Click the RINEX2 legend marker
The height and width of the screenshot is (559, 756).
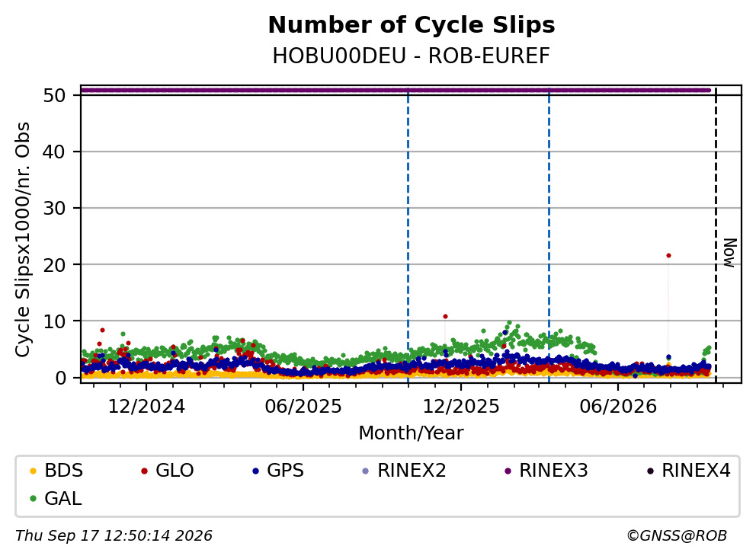pos(366,471)
